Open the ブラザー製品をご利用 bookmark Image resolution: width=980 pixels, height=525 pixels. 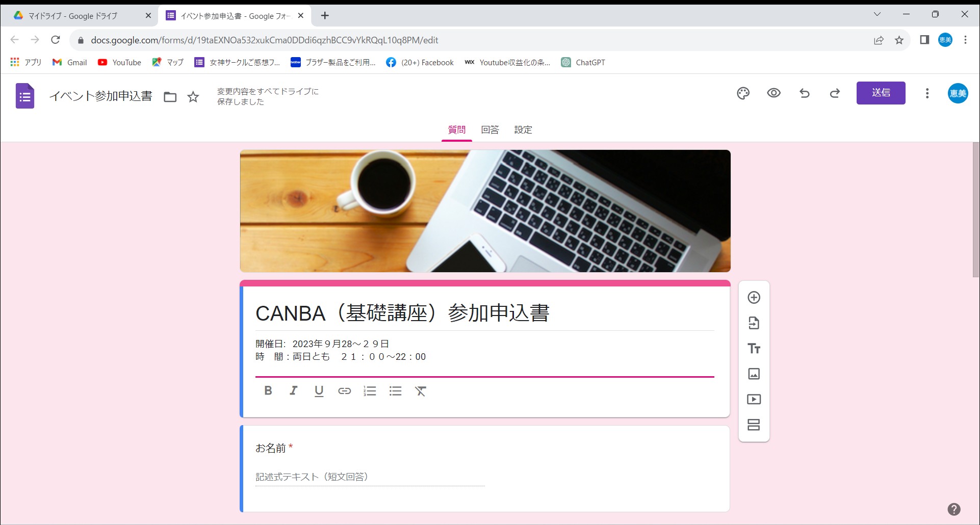point(333,62)
